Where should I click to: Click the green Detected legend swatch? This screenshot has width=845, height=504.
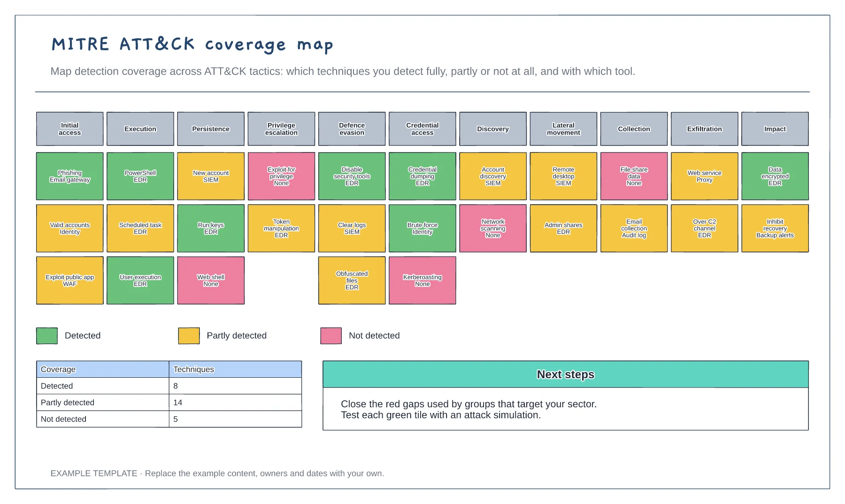tap(47, 336)
